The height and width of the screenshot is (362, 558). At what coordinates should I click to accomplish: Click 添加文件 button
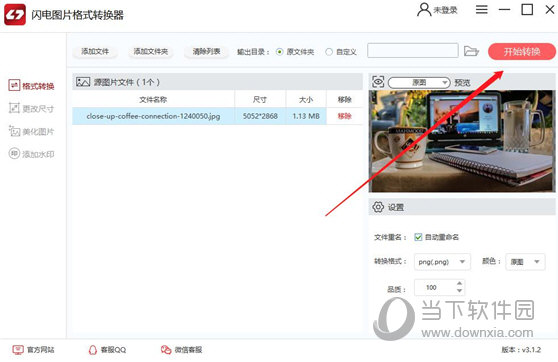click(x=95, y=52)
